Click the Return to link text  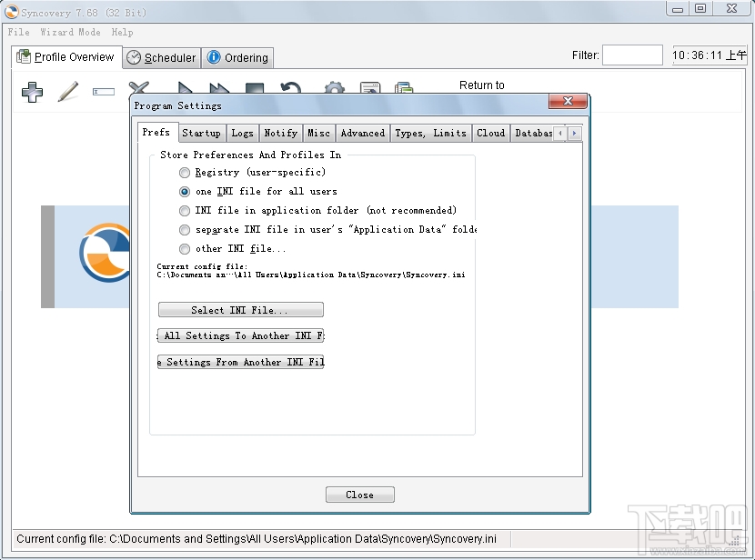pos(482,85)
